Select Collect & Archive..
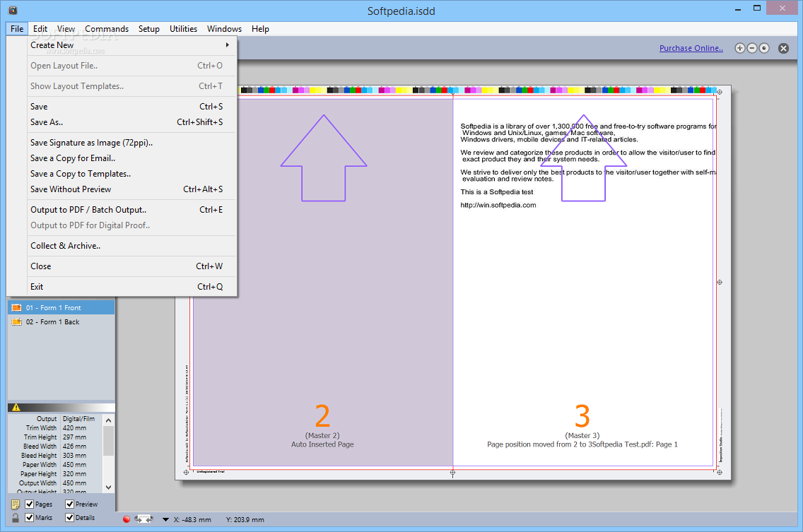The image size is (803, 532). coord(122,246)
